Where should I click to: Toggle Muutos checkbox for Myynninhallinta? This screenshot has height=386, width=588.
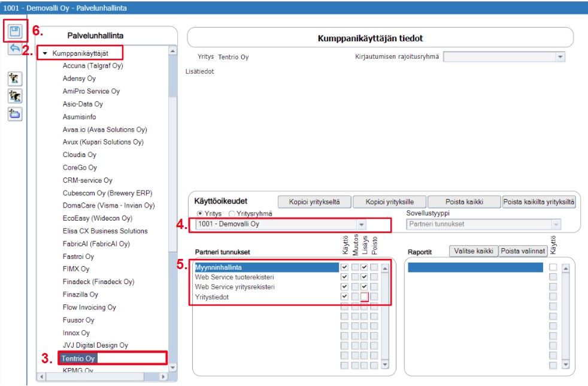(354, 267)
